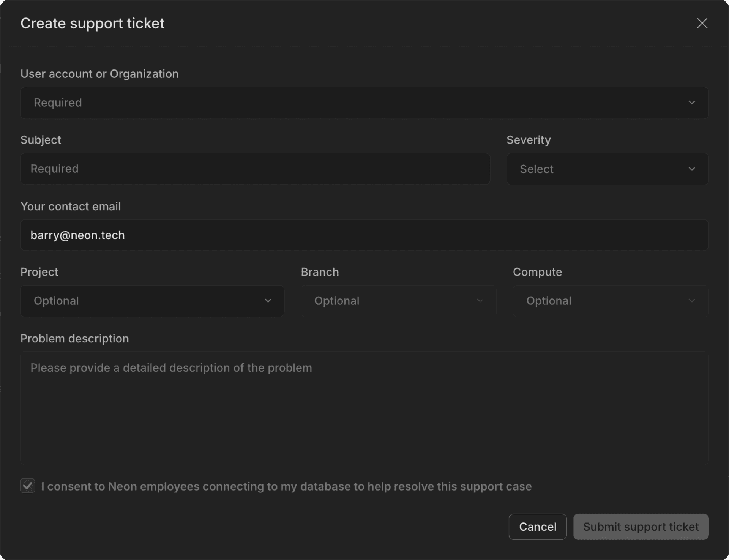Toggle consent for Neon employees database access
The image size is (729, 560).
pos(27,486)
